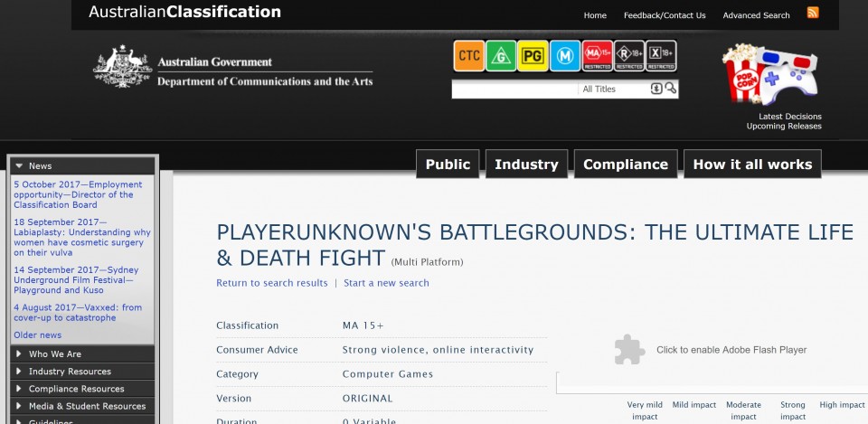Open 5 October 2017 Employment opportunity news

(x=78, y=194)
